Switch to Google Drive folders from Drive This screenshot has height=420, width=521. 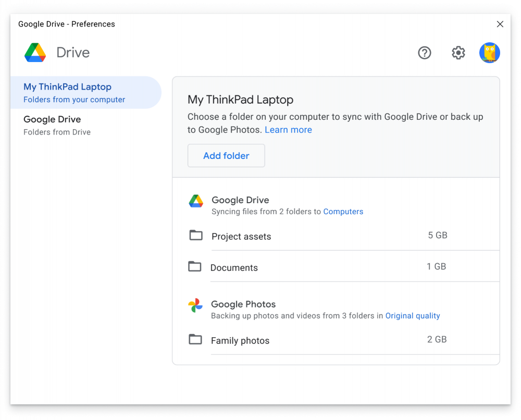coord(86,125)
